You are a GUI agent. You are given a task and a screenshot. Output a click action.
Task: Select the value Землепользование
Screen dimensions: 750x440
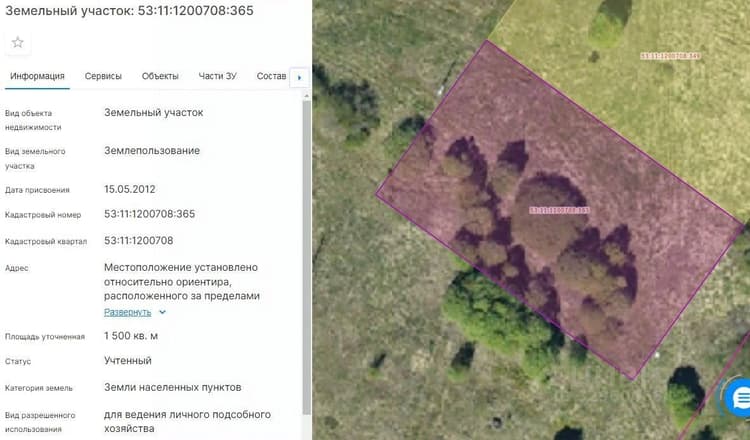coord(152,151)
